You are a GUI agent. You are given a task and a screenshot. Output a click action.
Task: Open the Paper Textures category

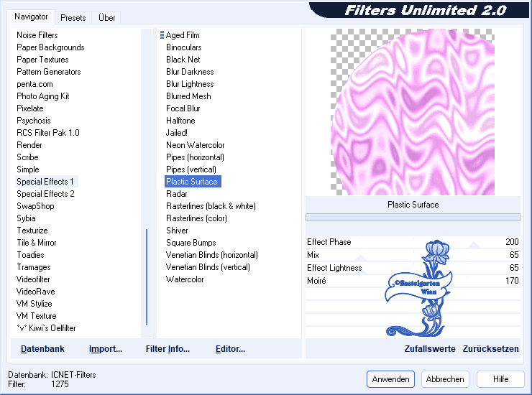[42, 60]
